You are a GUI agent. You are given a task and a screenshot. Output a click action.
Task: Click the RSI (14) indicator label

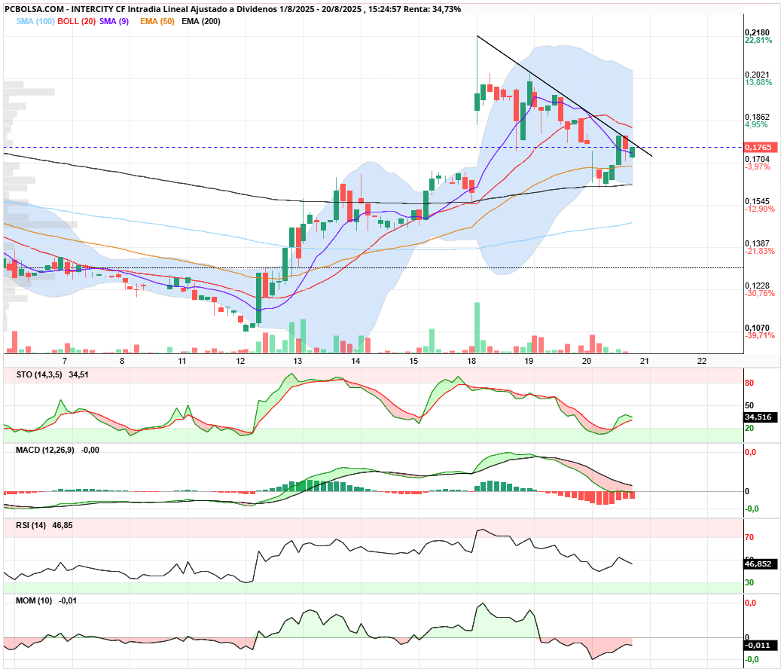tap(31, 526)
